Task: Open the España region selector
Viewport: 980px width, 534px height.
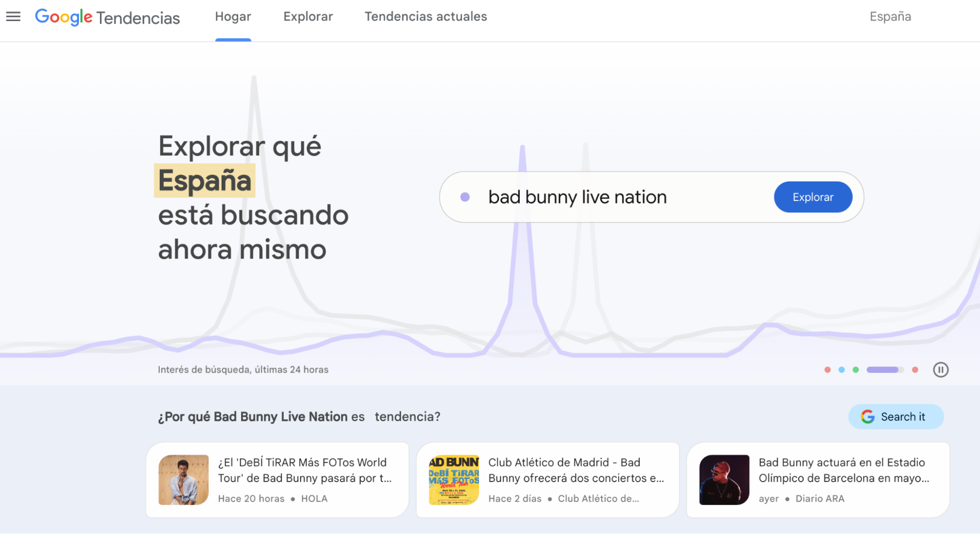Action: (890, 16)
